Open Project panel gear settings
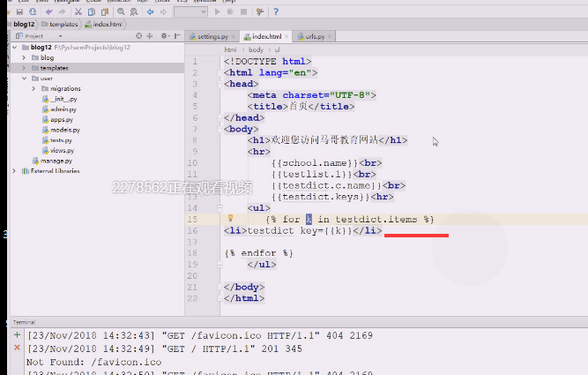 (x=164, y=36)
